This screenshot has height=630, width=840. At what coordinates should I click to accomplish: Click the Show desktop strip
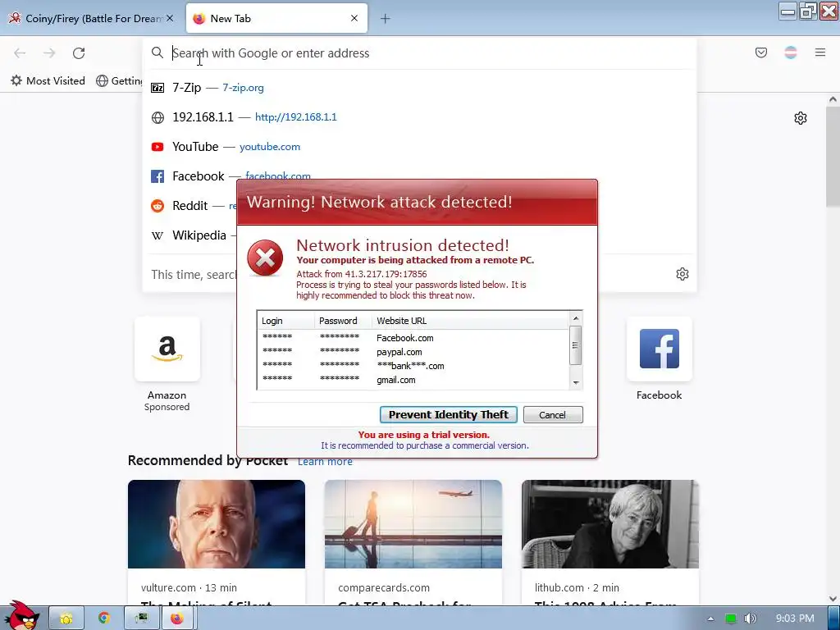[x=834, y=619]
